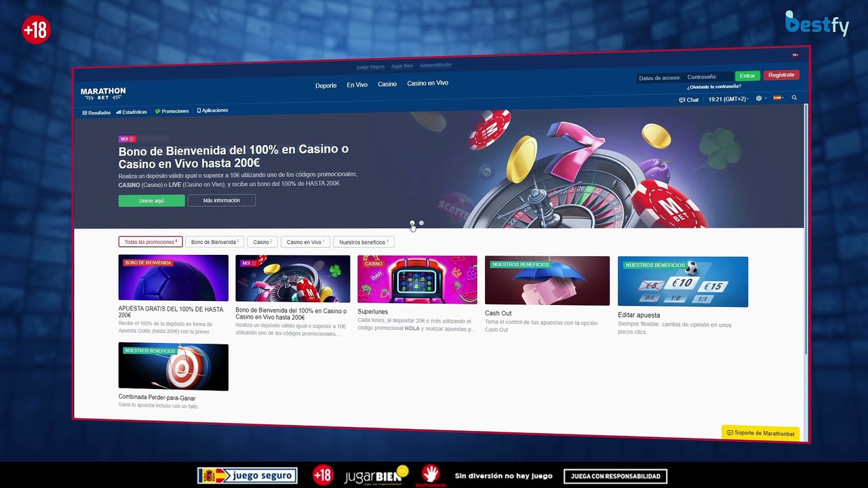
Task: Click the green Unirse aquí button
Action: coord(151,201)
